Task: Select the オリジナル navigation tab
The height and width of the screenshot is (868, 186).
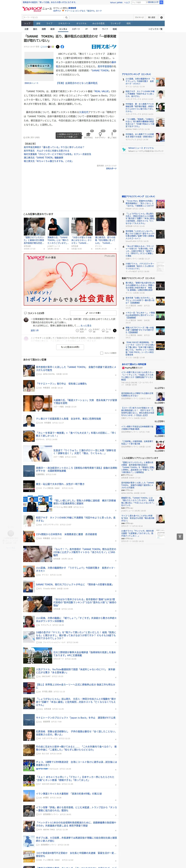Action: (x=81, y=24)
